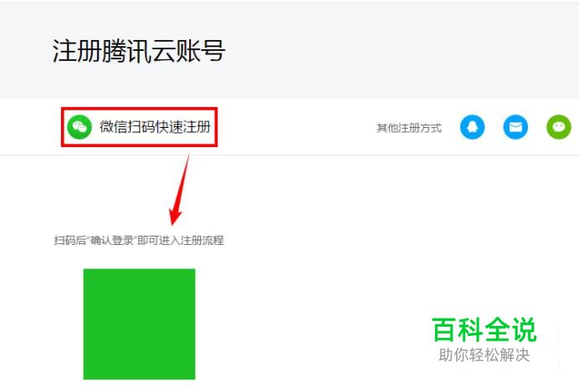579x392 pixels.
Task: Click the 助你轻松解决 tagline text
Action: [x=484, y=354]
